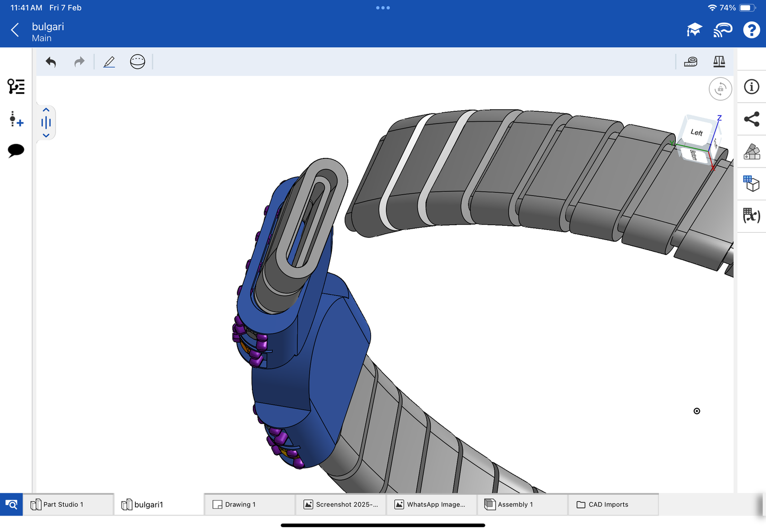Screen dimensions: 766x532
Task: Redo the last undone action
Action: 79,62
